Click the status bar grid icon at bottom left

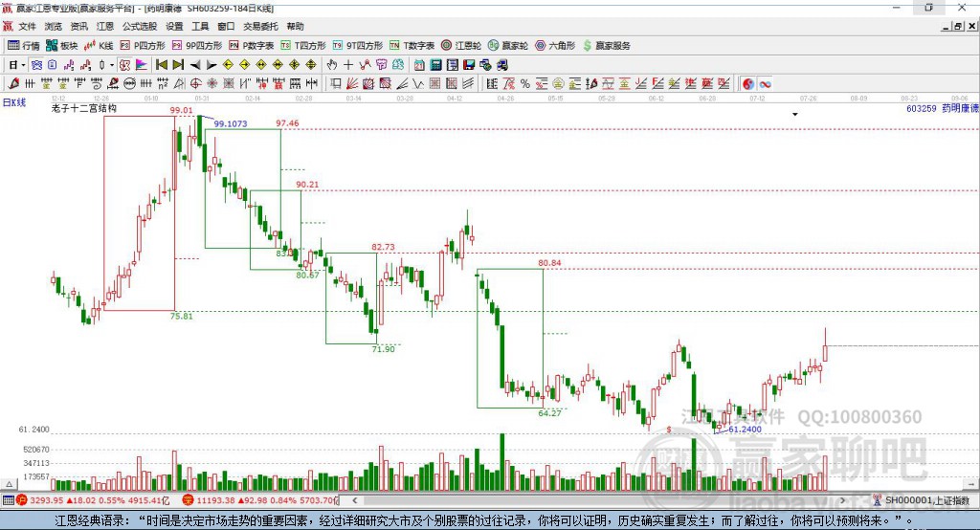pos(8,500)
